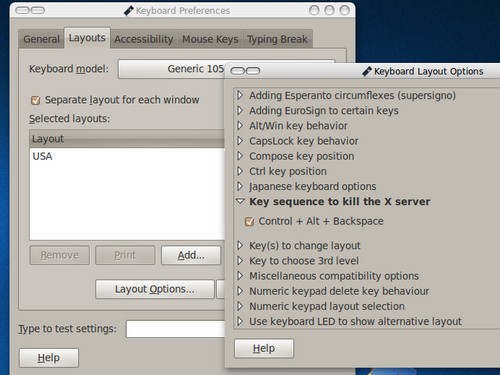Expand Alt/Win key behavior group
Screen dimensions: 500x375
[240, 126]
